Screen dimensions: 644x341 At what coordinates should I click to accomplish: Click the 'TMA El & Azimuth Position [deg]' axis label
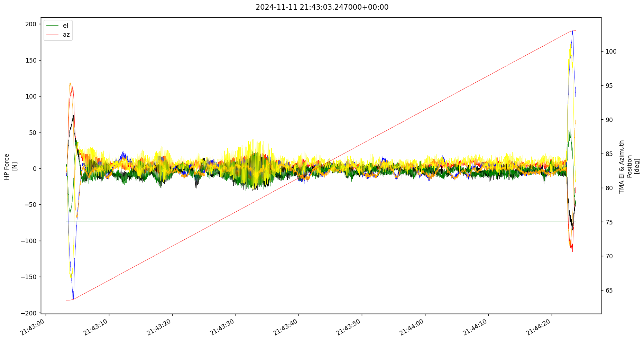pyautogui.click(x=629, y=167)
